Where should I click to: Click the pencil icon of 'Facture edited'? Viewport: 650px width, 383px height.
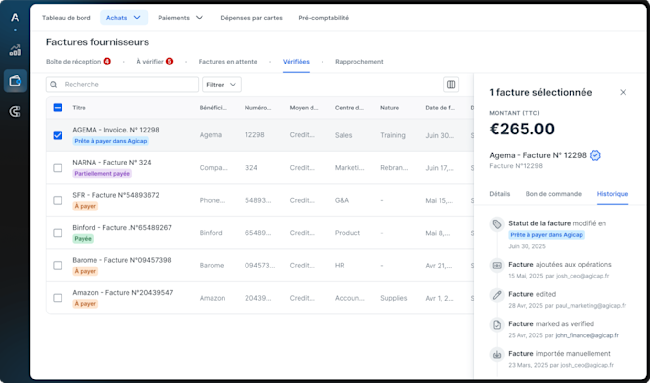pos(497,295)
